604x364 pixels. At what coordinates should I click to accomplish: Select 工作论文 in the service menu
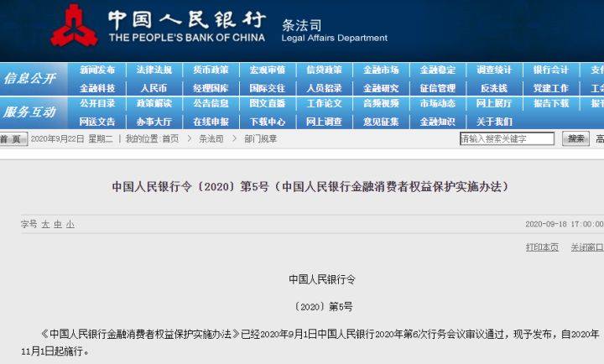(324, 103)
